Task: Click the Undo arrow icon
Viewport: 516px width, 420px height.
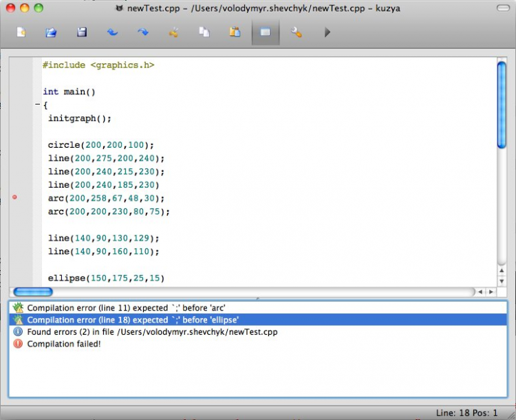Action: (112, 32)
